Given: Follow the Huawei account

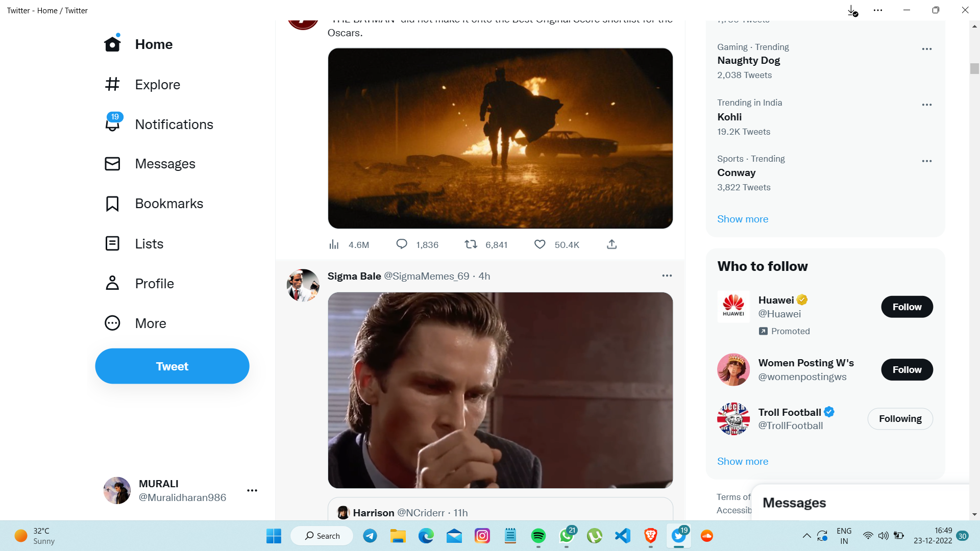Looking at the screenshot, I should [907, 307].
